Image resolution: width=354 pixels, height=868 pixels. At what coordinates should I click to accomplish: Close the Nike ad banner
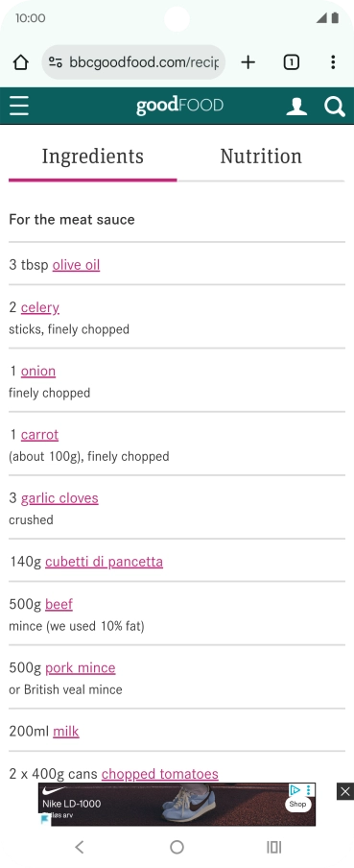345,791
